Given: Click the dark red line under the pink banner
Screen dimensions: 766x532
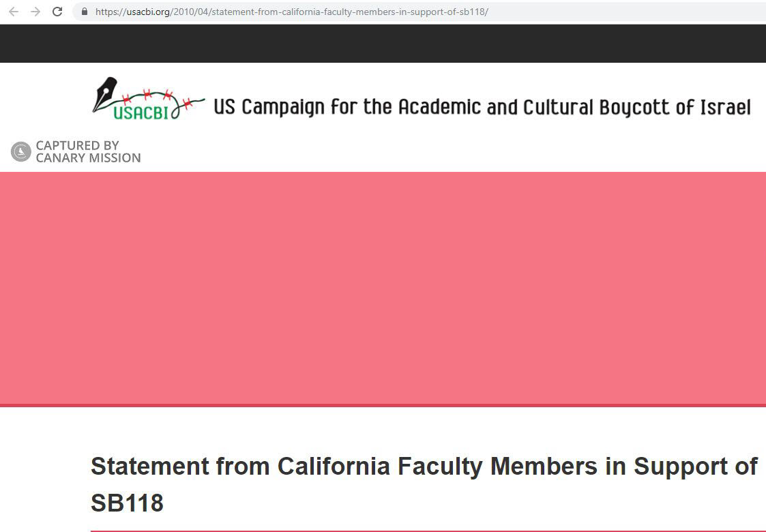Looking at the screenshot, I should click(383, 405).
